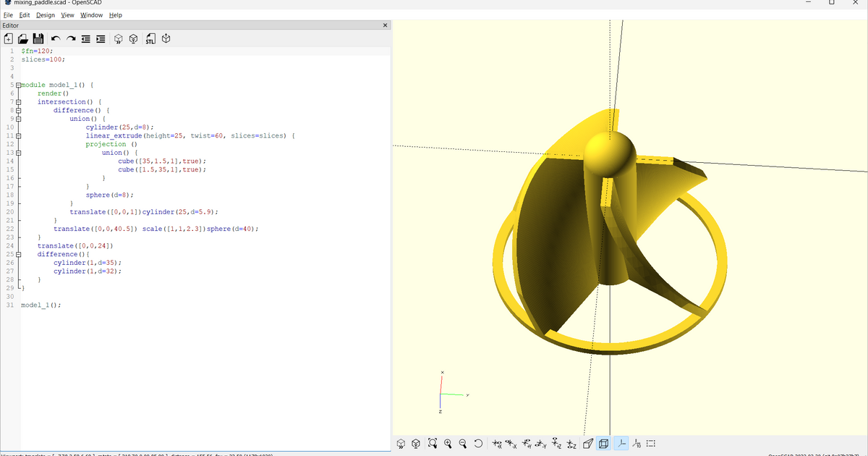
Task: Toggle the scale markers display
Action: (636, 443)
